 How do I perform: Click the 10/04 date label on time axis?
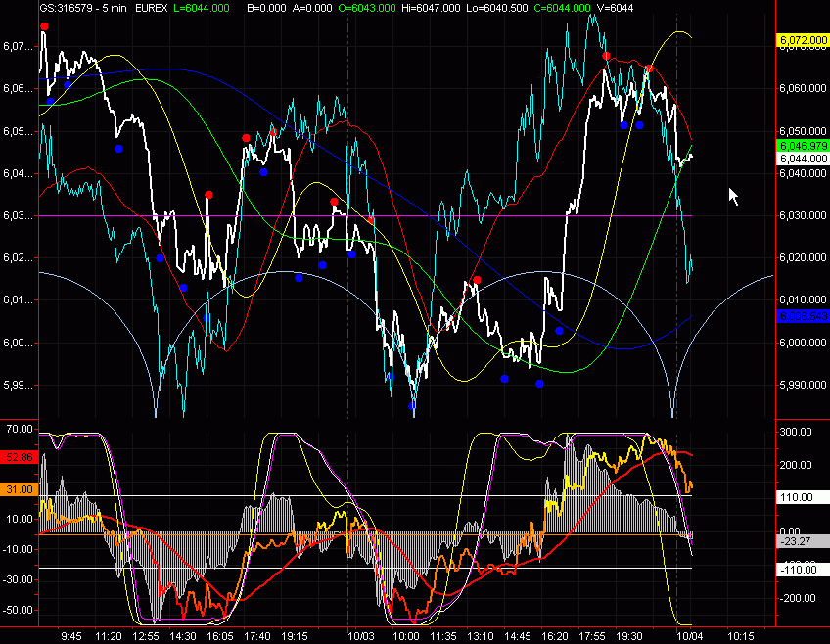pos(690,636)
